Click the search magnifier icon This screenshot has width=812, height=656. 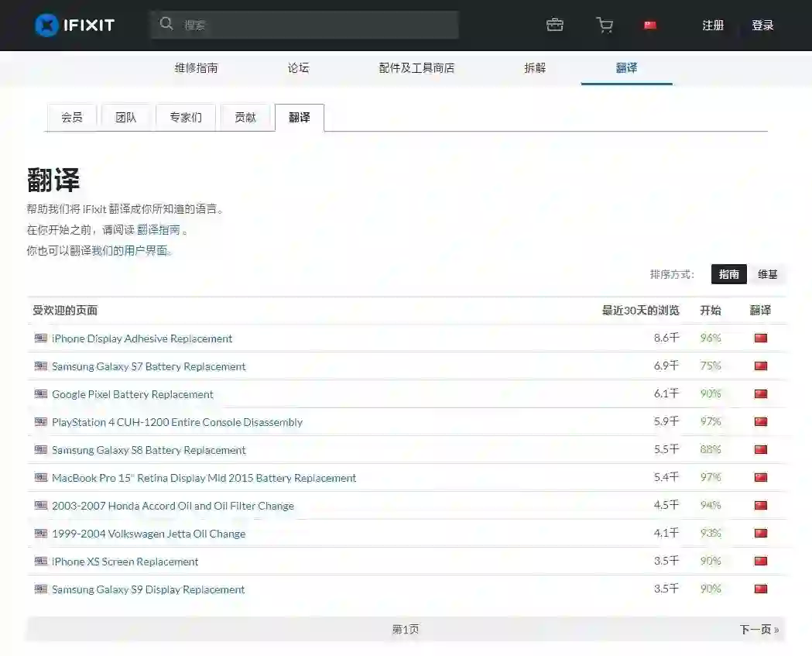tap(166, 24)
